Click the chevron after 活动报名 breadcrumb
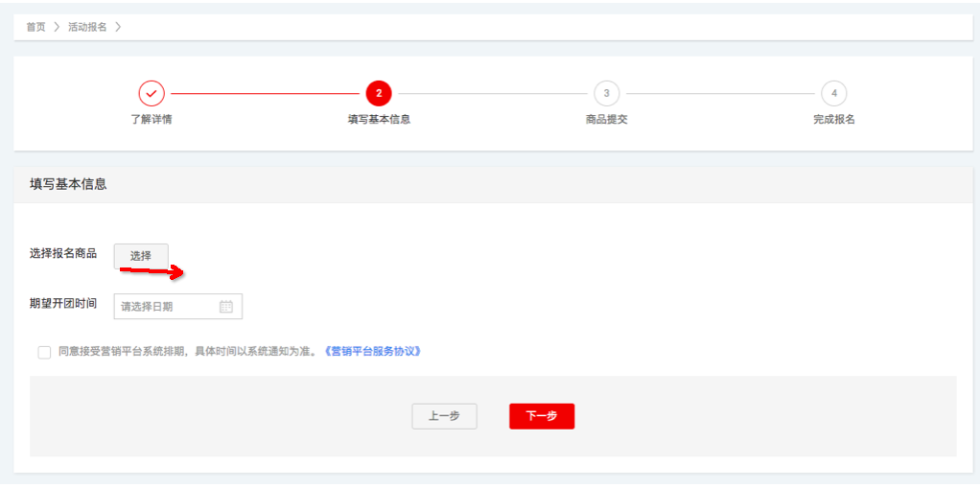Viewport: 980px width, 488px height. pyautogui.click(x=118, y=27)
